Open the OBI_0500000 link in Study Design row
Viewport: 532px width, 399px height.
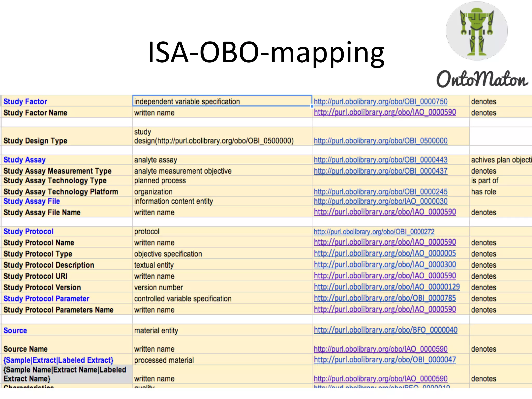381,141
